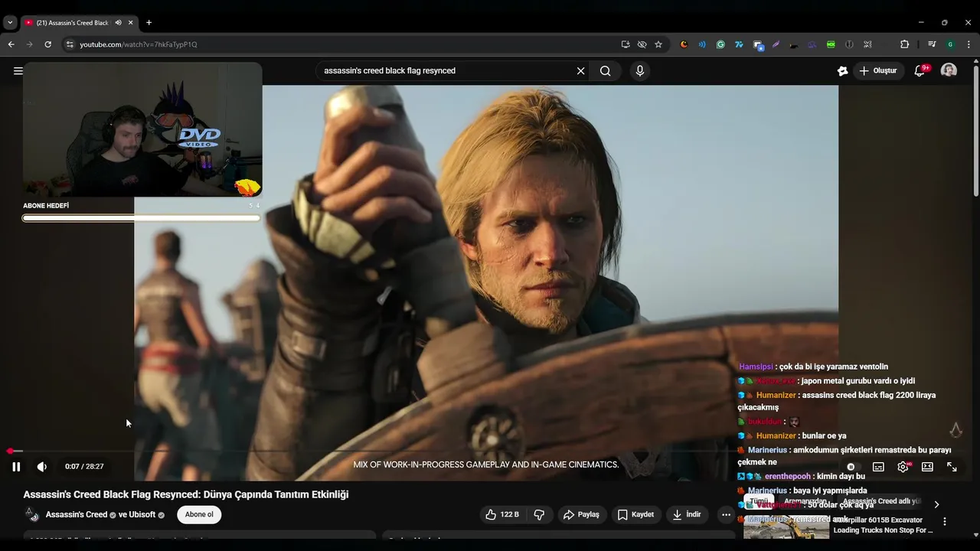Toggle theater mode in player
980x551 pixels.
(927, 466)
